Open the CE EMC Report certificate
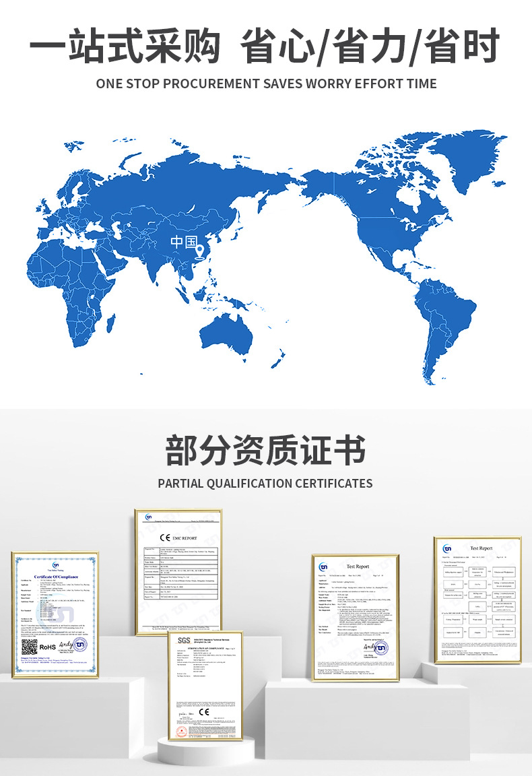The width and height of the screenshot is (532, 776). [178, 572]
